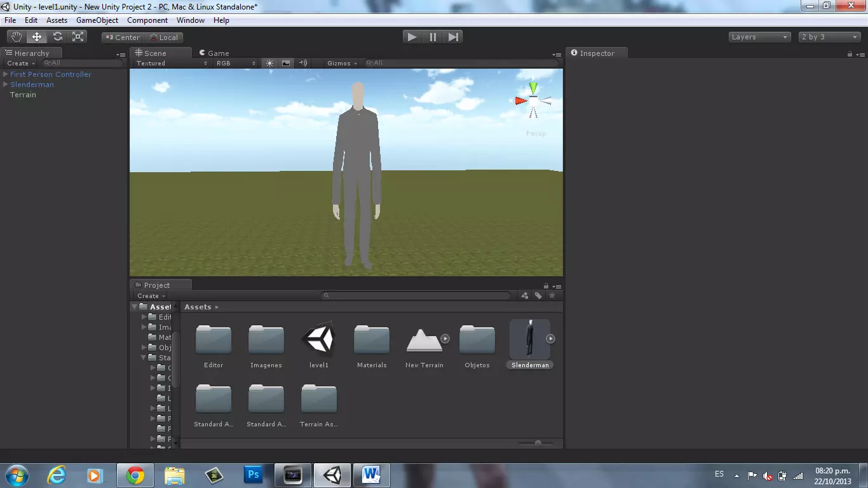Open the Search by Label tag icon

pyautogui.click(x=538, y=295)
